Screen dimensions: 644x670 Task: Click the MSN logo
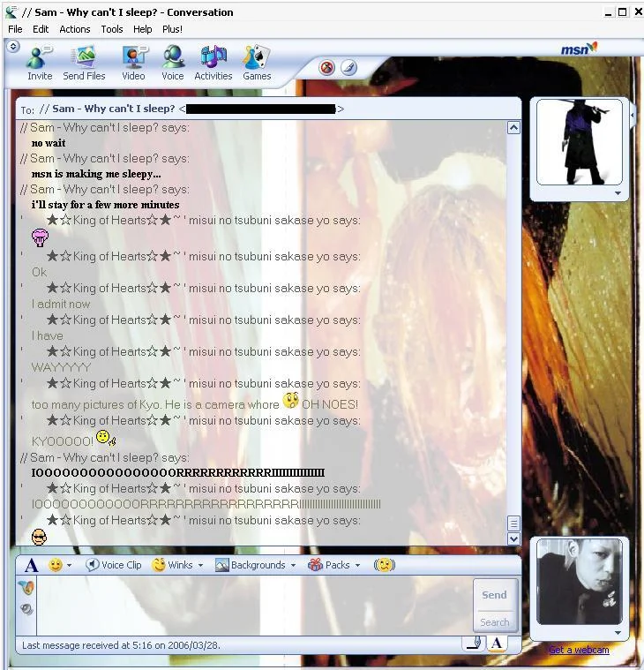(x=579, y=49)
